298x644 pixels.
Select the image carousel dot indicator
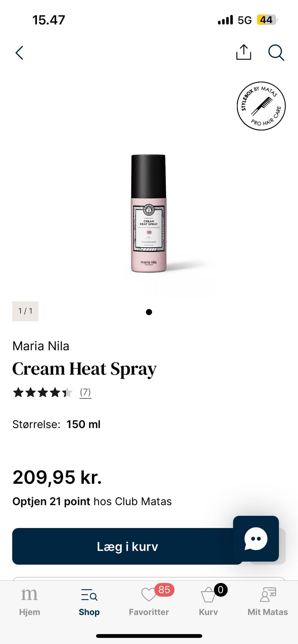[x=149, y=312]
